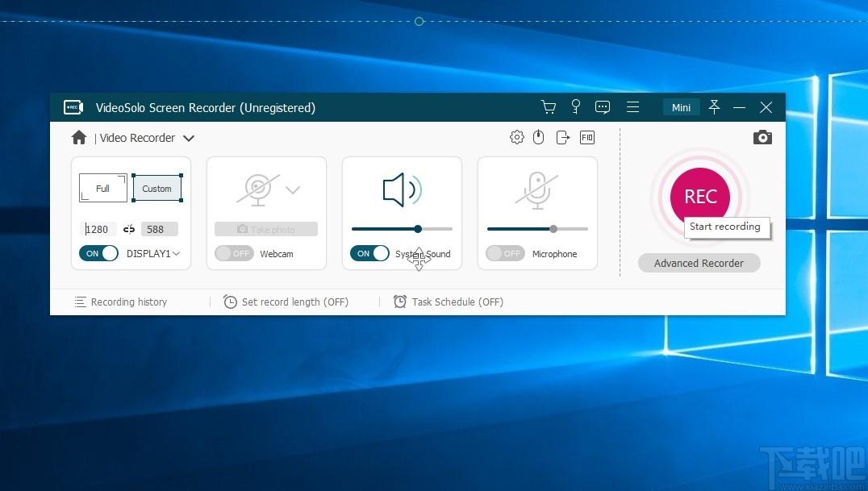
Task: Click the system sound speaker icon
Action: pos(402,189)
